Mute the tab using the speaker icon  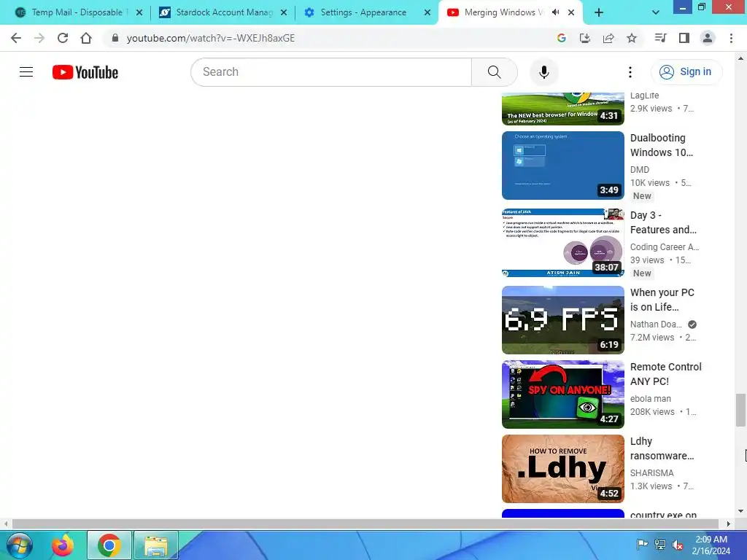click(x=555, y=12)
